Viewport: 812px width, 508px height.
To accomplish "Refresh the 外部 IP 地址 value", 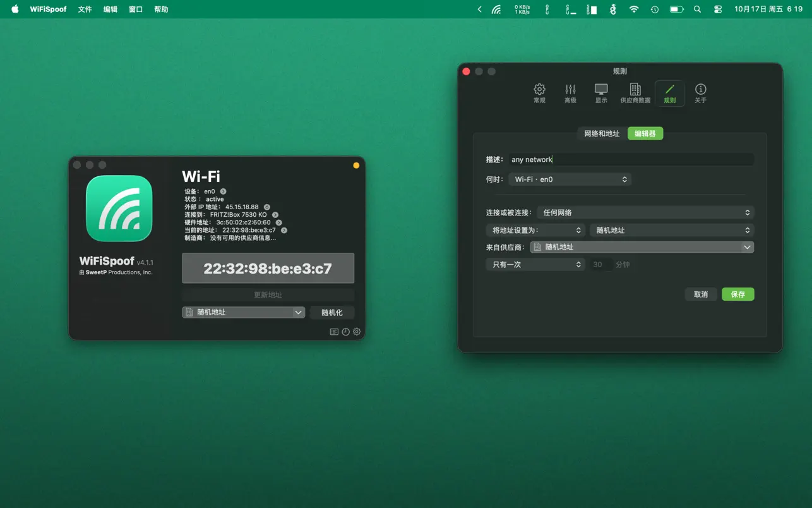I will tap(267, 207).
